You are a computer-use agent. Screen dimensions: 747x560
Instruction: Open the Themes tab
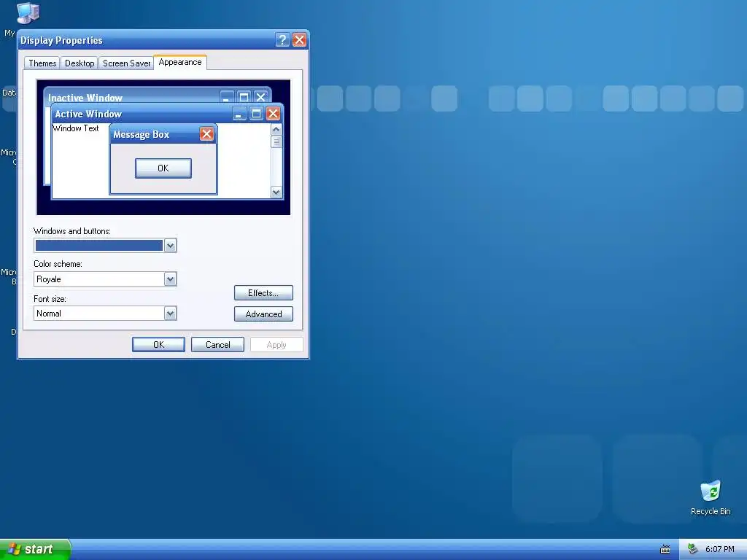click(x=42, y=63)
